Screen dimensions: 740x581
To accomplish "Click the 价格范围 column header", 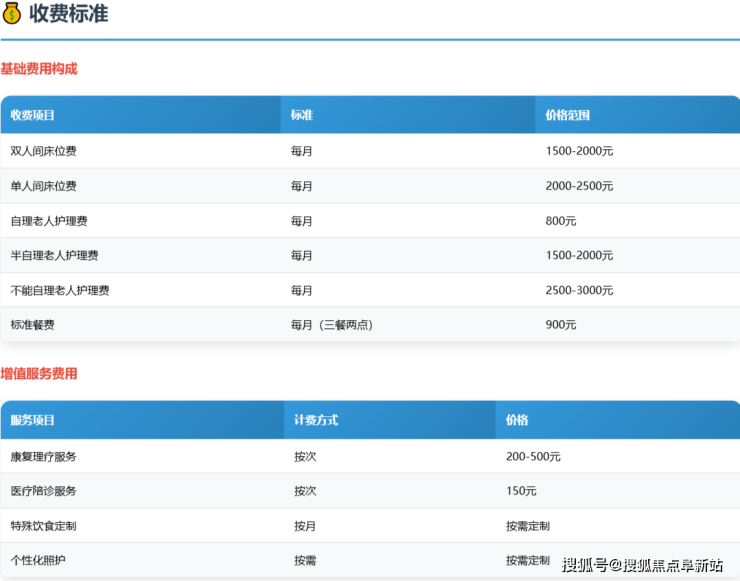I will pos(568,115).
